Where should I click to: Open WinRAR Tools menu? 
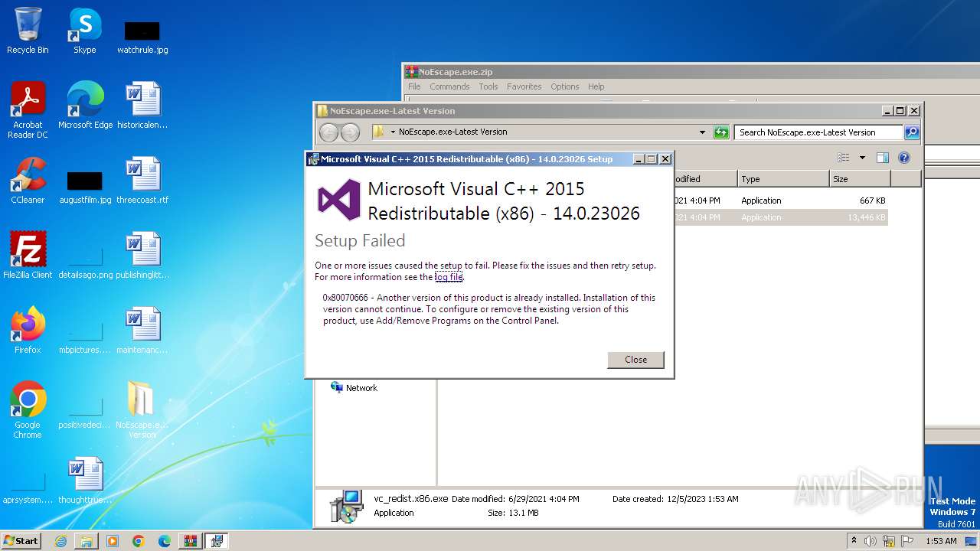pos(488,86)
